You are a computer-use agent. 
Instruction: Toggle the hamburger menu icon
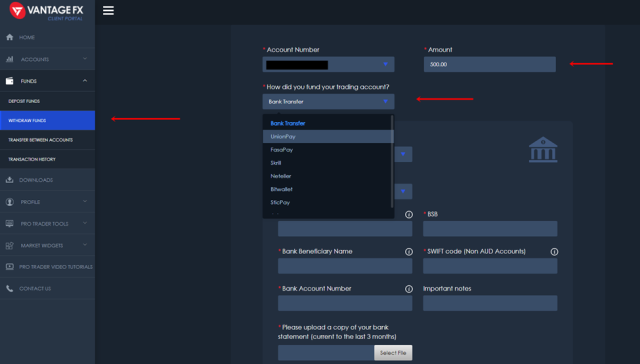tap(108, 11)
